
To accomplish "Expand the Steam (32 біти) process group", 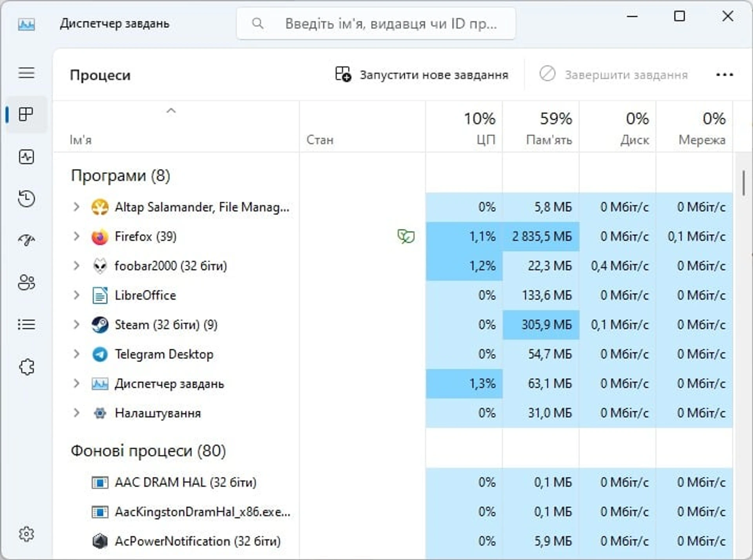I will [76, 324].
